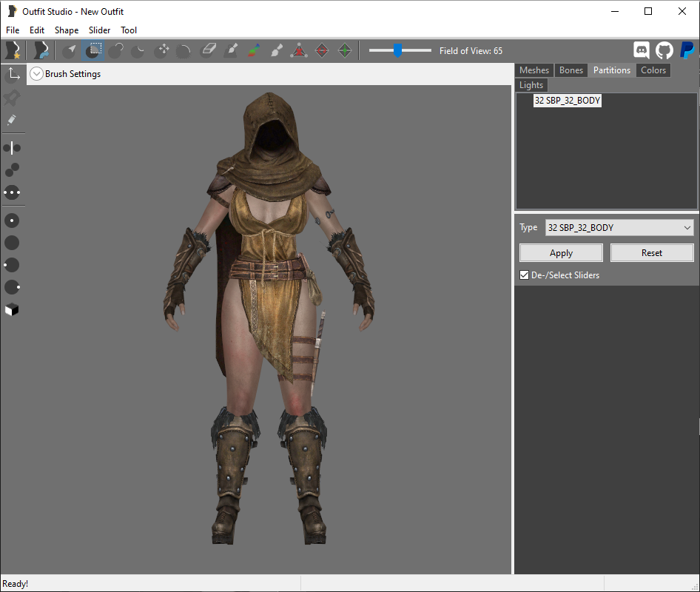Switch to right view using right-dot icon
700x592 pixels.
tap(12, 288)
